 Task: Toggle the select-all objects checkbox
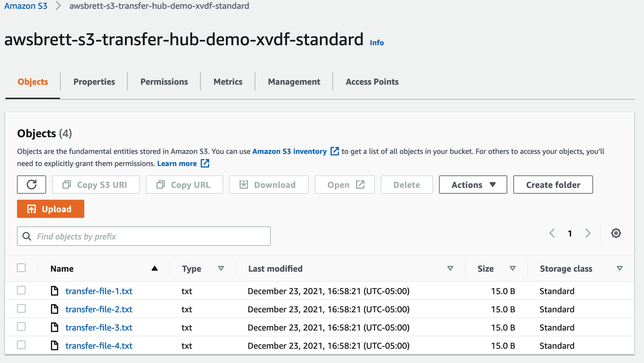21,268
